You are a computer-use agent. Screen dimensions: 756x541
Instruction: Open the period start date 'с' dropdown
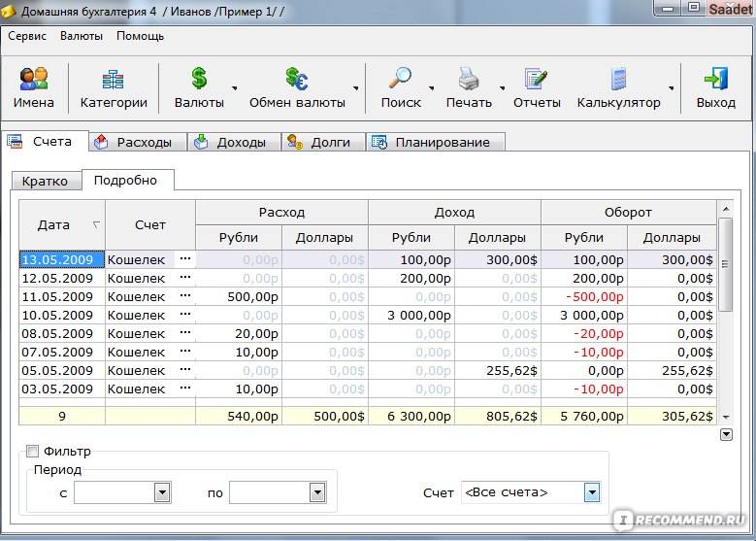pos(162,492)
